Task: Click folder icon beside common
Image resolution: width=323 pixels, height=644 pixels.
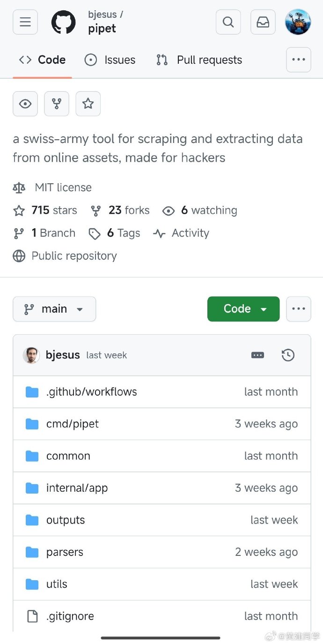Action: [32, 456]
